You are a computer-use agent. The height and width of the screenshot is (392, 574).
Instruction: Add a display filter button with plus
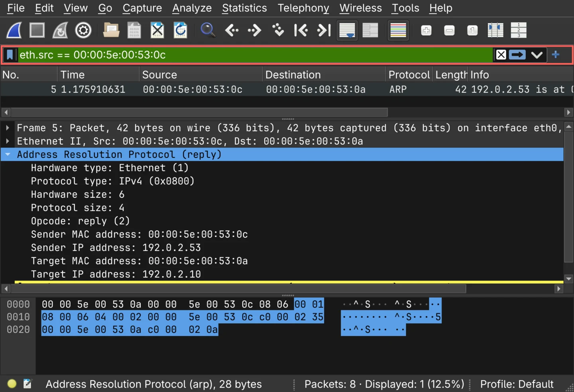(556, 55)
